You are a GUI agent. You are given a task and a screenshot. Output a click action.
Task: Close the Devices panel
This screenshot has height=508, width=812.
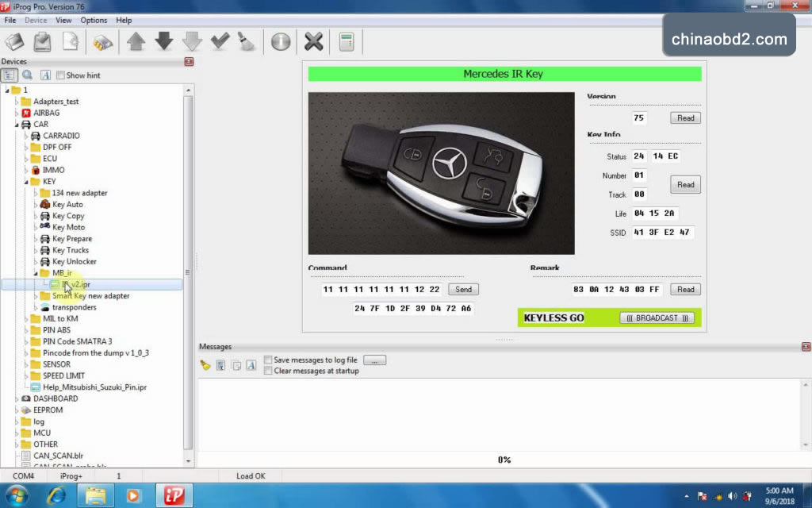coord(189,62)
